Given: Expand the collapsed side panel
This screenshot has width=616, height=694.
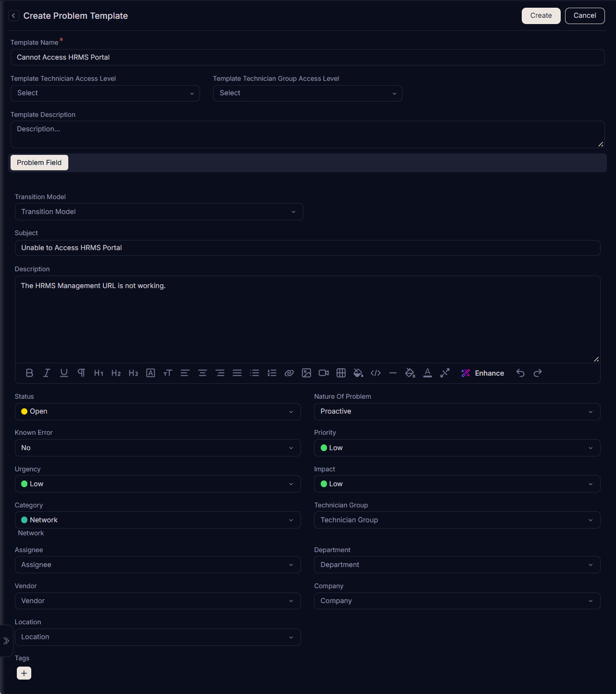Looking at the screenshot, I should (x=6, y=641).
